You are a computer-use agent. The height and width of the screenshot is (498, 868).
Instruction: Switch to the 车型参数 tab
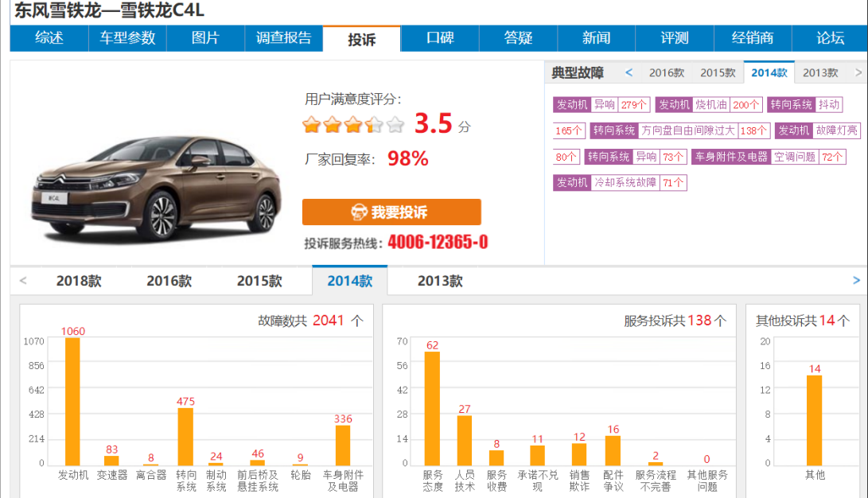point(127,38)
